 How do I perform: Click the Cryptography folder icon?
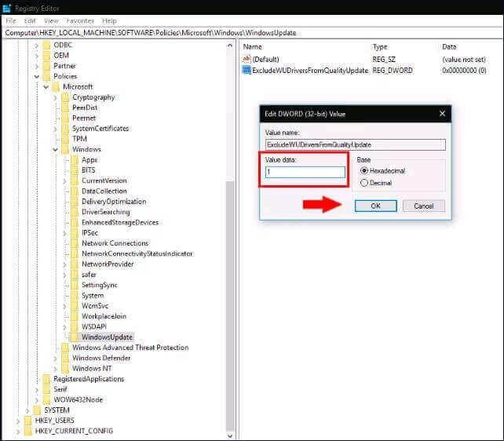[65, 97]
